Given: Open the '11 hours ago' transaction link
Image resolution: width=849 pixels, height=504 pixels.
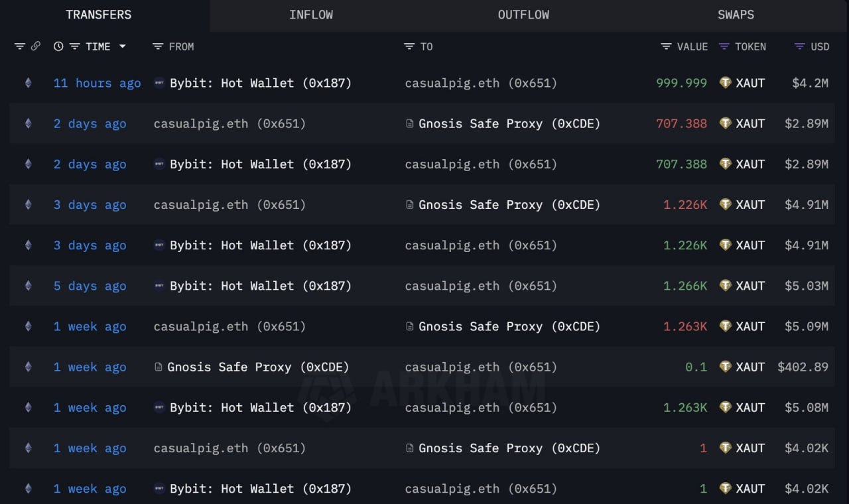Looking at the screenshot, I should [x=97, y=83].
